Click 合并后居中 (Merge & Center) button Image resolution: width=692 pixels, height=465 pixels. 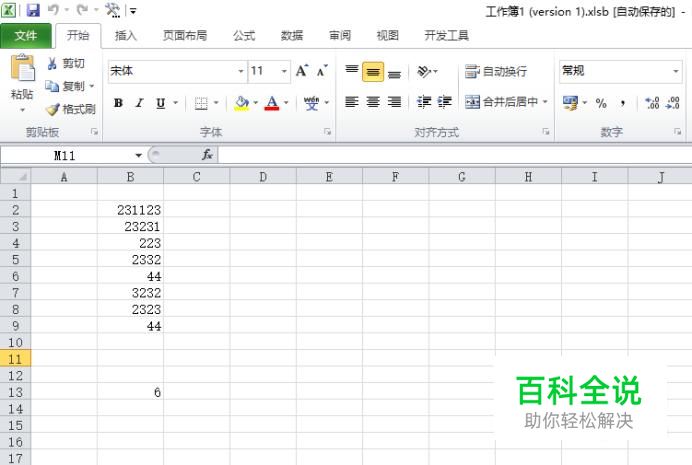tap(502, 102)
